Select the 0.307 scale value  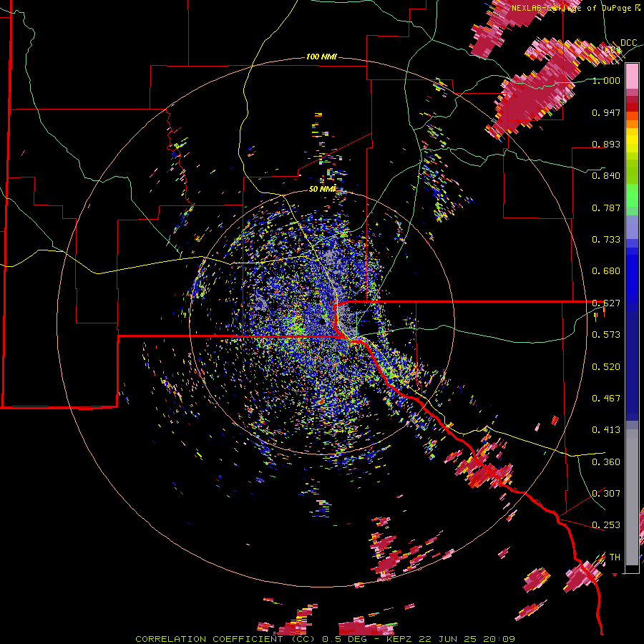606,494
